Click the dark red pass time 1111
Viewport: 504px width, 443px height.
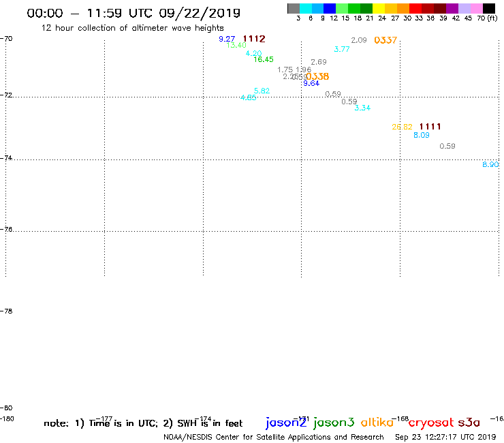click(x=430, y=127)
